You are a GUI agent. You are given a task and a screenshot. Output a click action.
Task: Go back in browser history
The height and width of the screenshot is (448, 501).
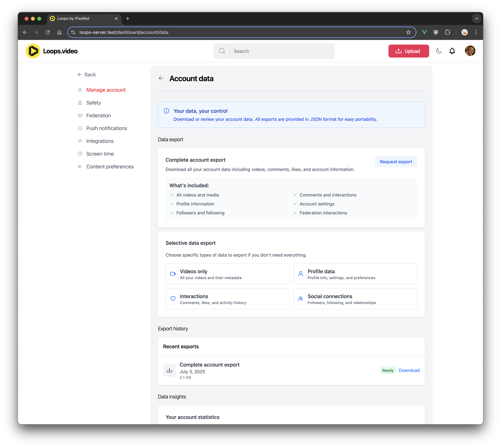tap(25, 32)
